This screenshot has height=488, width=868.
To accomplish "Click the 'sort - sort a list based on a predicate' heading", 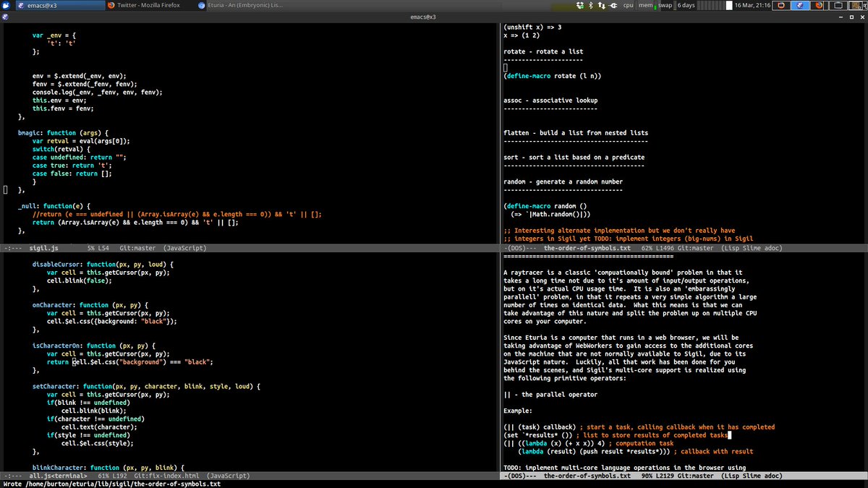I will click(x=574, y=158).
